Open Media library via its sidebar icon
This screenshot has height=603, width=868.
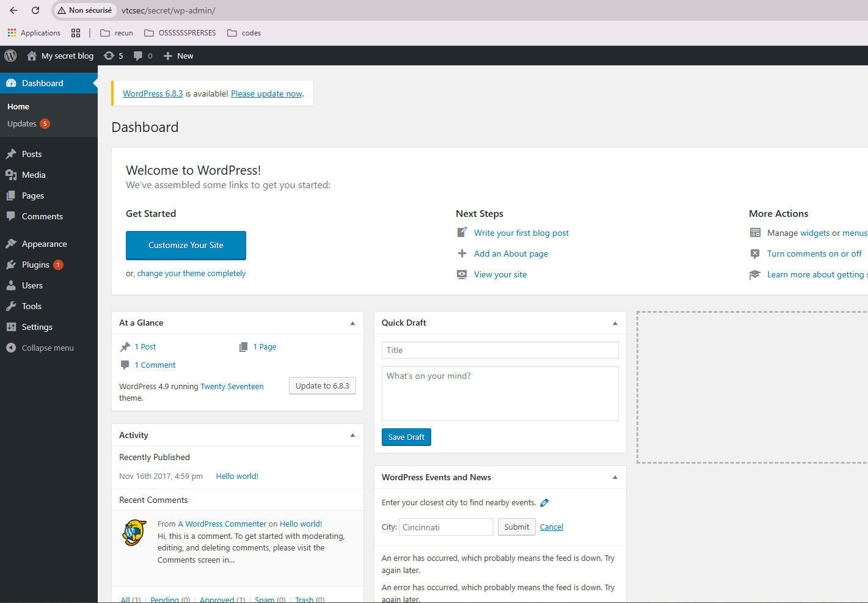click(x=12, y=175)
